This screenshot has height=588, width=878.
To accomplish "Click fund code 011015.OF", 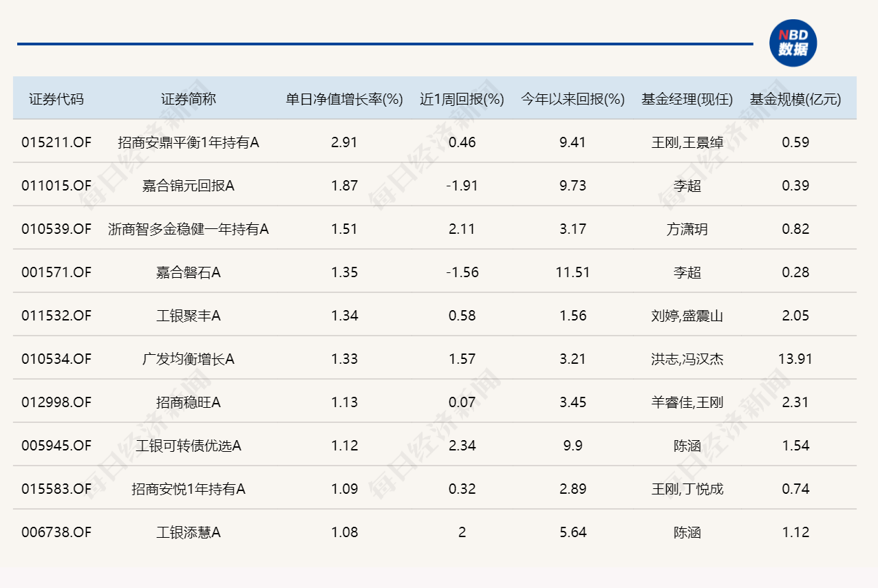I will (x=56, y=185).
